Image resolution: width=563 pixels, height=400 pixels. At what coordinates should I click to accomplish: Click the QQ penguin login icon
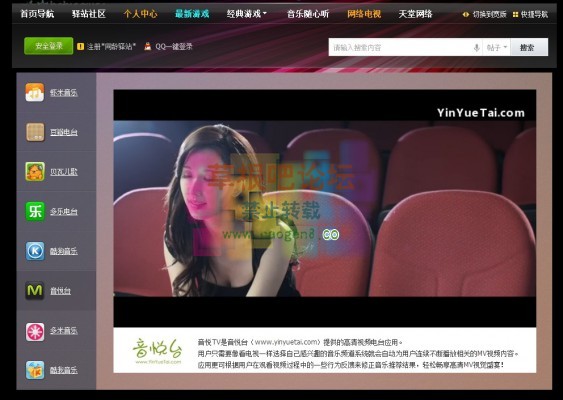148,46
